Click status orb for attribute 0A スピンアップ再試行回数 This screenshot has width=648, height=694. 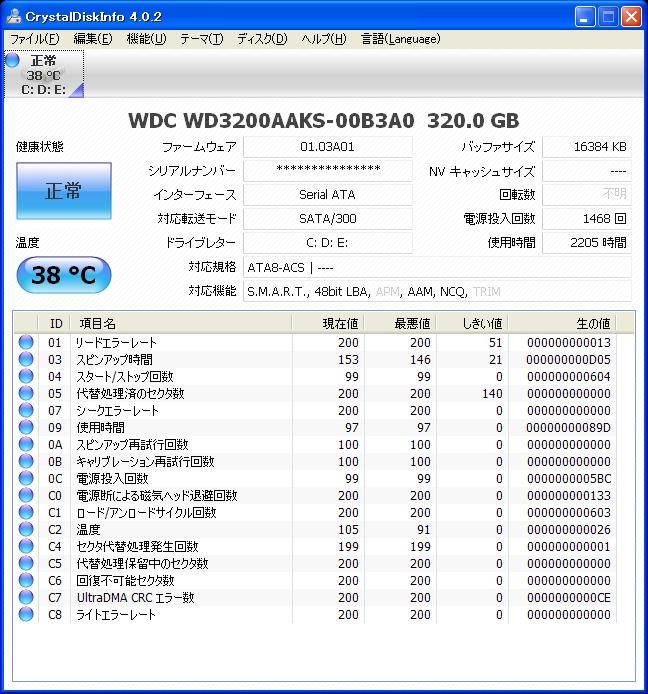[26, 444]
